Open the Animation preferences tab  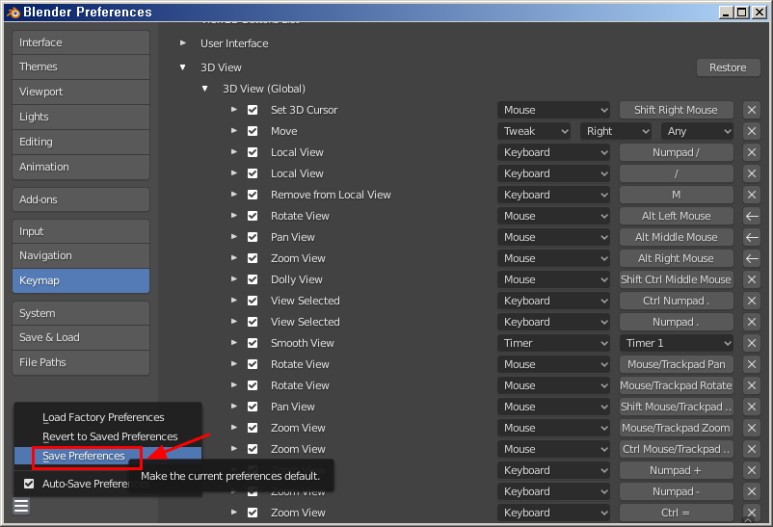click(81, 167)
